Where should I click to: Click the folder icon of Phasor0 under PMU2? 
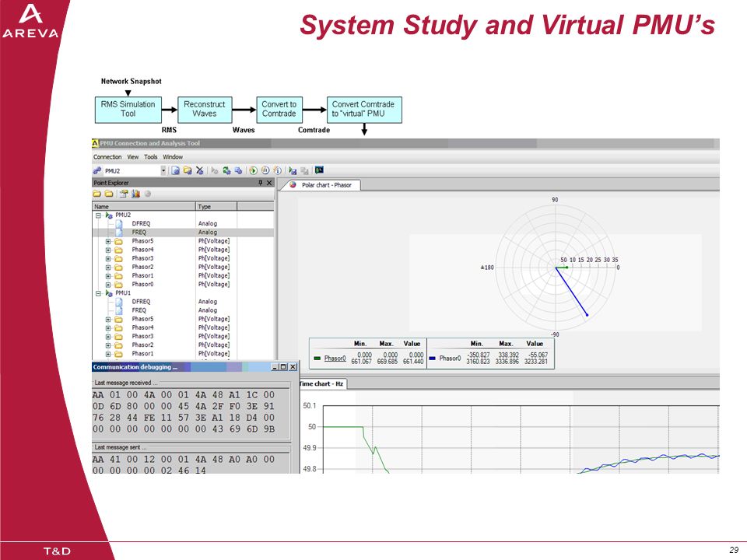point(118,285)
